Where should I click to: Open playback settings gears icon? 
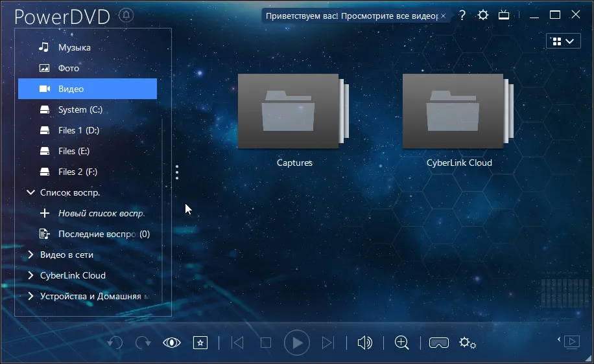click(468, 343)
